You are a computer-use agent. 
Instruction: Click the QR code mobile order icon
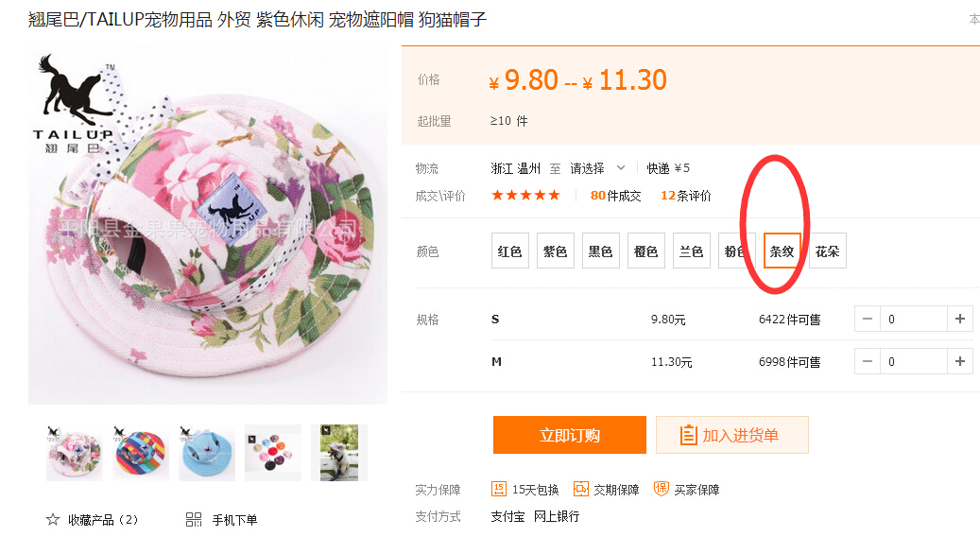[194, 520]
